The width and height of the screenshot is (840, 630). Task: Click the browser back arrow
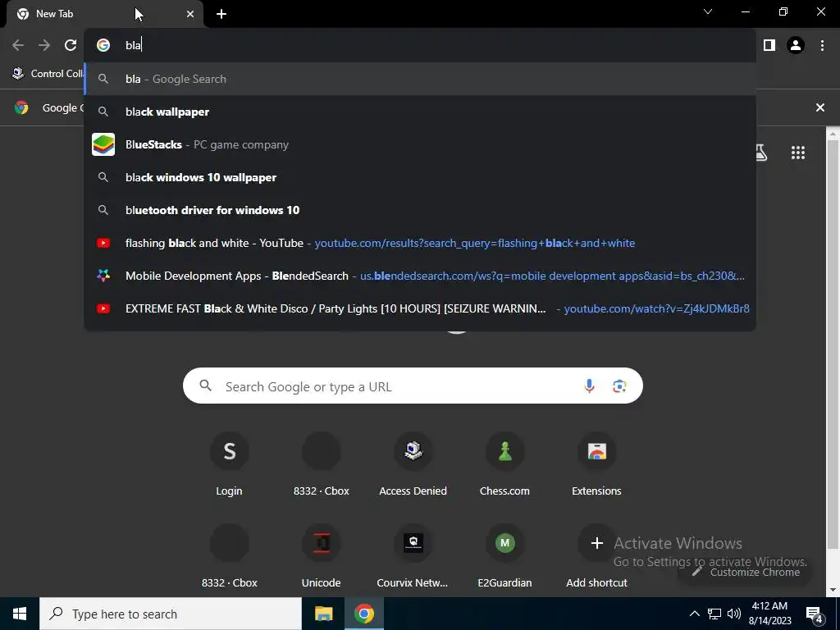click(18, 45)
